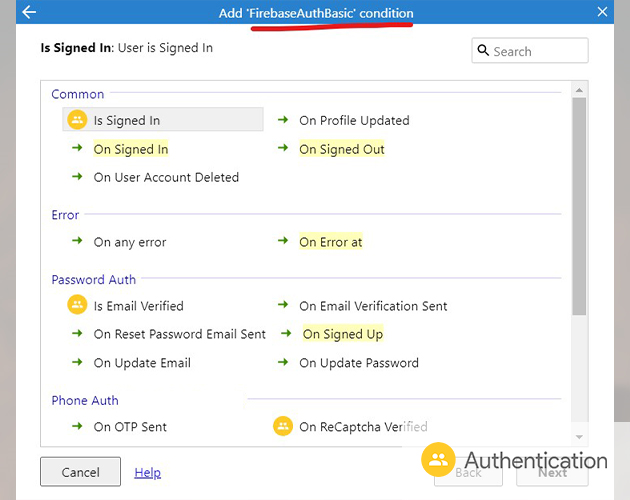Select On User Account Deleted trigger
The height and width of the screenshot is (500, 630).
coord(166,177)
